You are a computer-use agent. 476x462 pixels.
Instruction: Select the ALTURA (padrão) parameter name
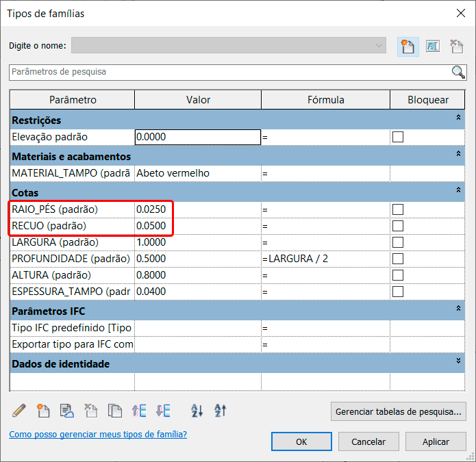72,275
